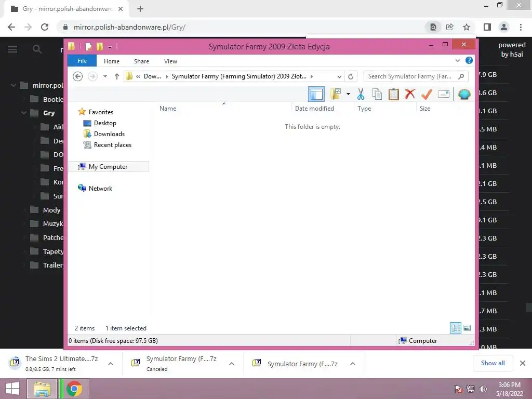Open options for canceled Symulator Farmy download
532x399 pixels.
coord(232,364)
